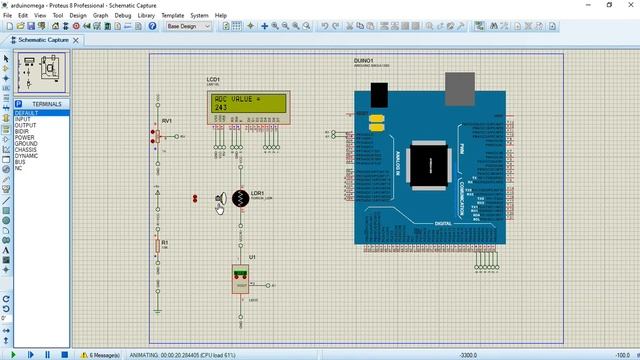Click the Y-Mirror vertical flip icon
This screenshot has width=640, height=360.
6,340
